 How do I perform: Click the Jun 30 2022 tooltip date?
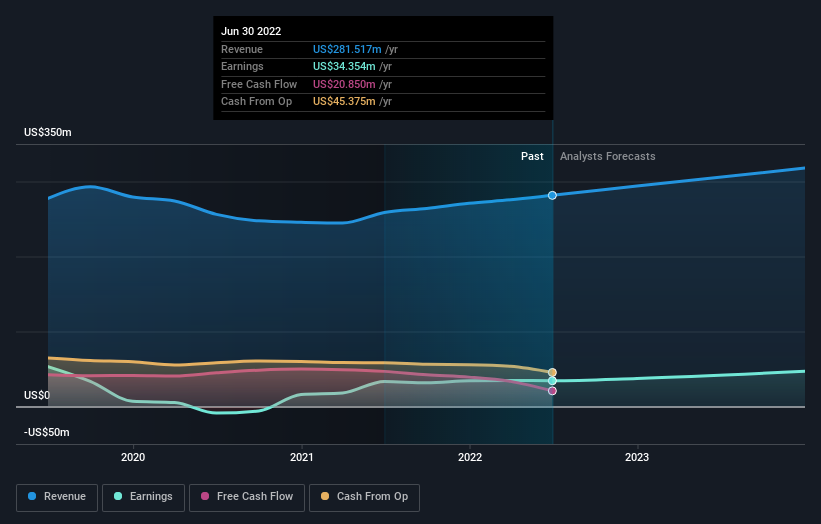(x=251, y=31)
